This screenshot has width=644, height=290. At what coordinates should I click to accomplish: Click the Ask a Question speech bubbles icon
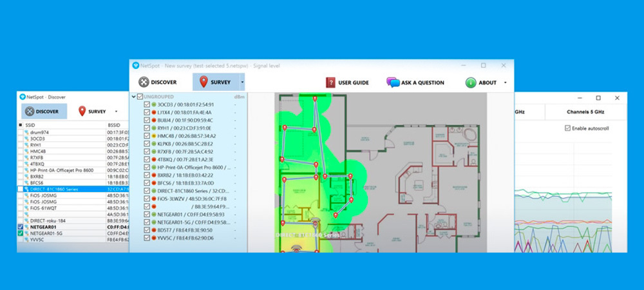393,82
